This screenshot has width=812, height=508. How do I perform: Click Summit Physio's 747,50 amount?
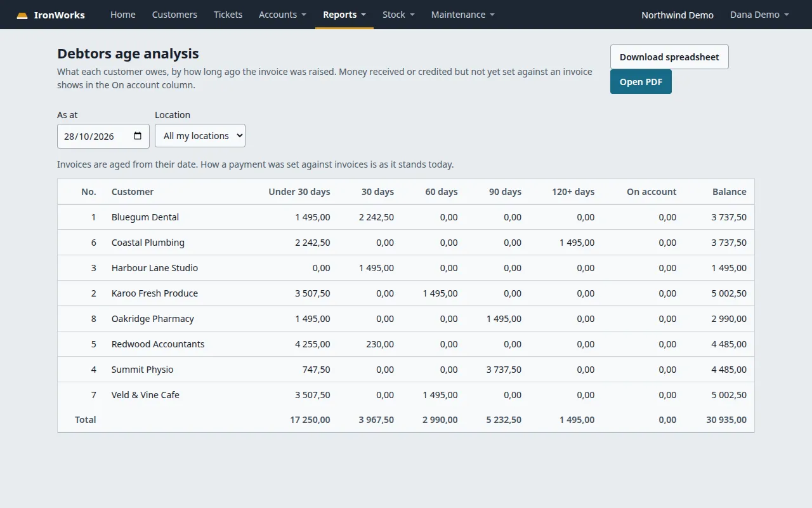click(316, 370)
